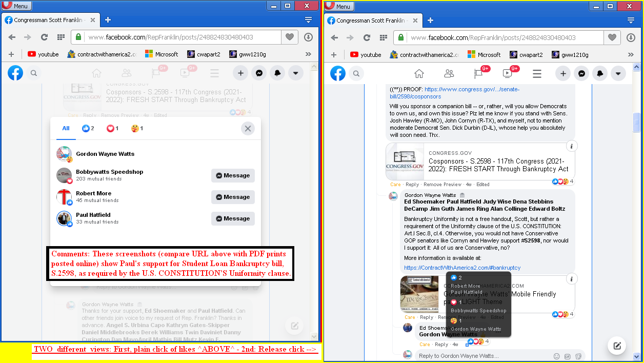The height and width of the screenshot is (363, 644).
Task: Click address bar in right window
Action: click(x=499, y=37)
